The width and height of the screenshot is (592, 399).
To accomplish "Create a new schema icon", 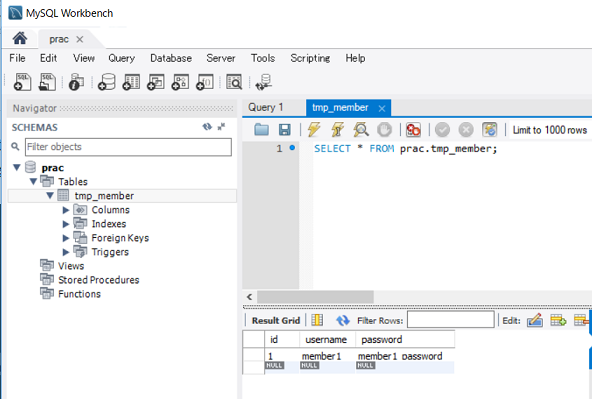I will [x=106, y=82].
